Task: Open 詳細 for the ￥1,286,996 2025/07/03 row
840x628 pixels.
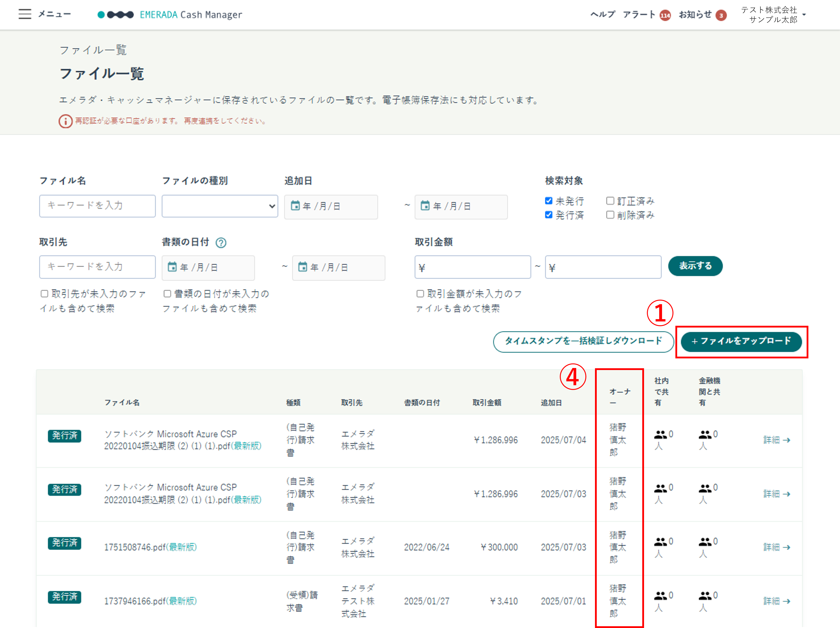Action: [x=777, y=494]
